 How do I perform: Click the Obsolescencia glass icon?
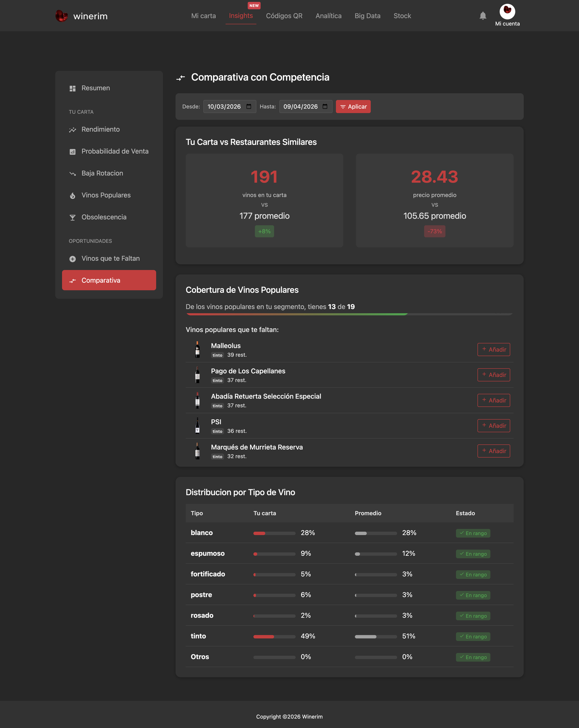[x=73, y=218]
